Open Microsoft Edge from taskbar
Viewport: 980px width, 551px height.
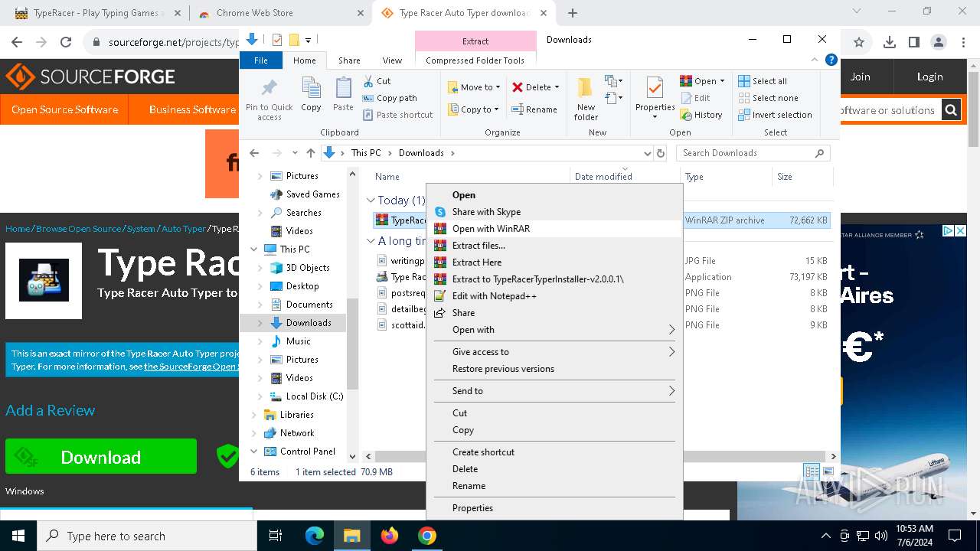[315, 536]
